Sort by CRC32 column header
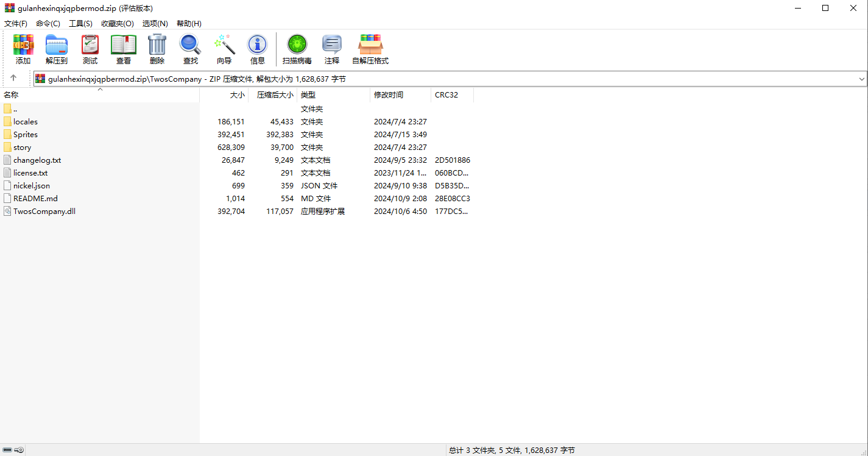Viewport: 868px width, 456px height. (453, 95)
